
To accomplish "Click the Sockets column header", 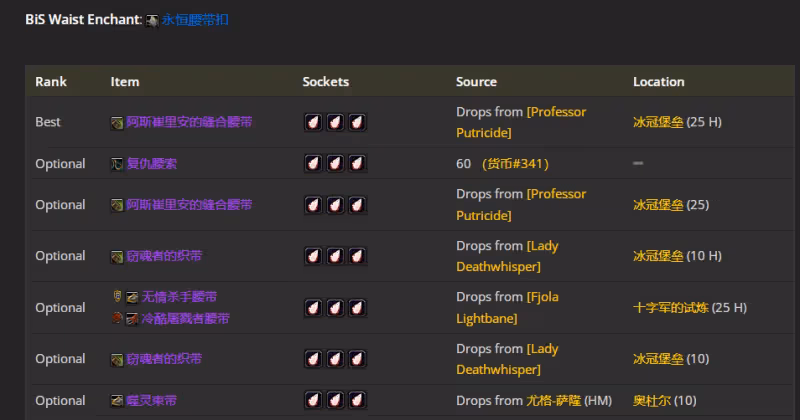I will pos(326,82).
